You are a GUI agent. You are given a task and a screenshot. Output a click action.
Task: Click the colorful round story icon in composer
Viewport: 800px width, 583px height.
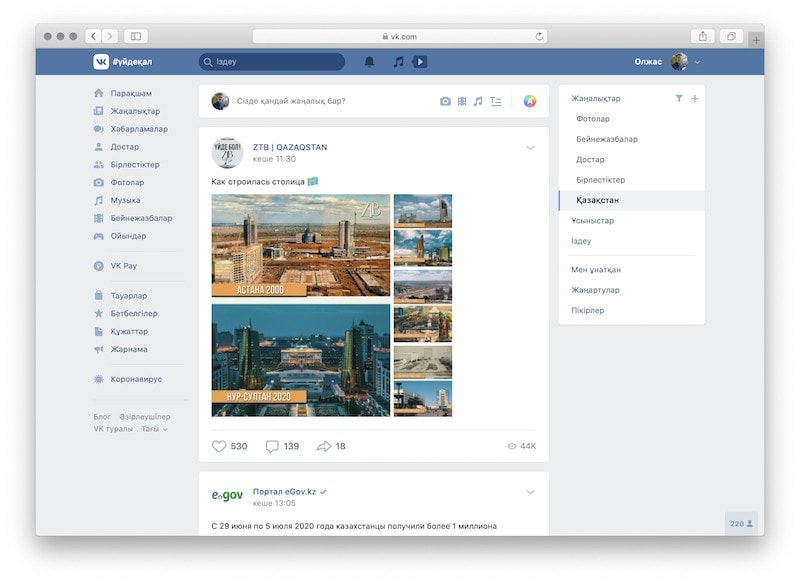coord(530,101)
